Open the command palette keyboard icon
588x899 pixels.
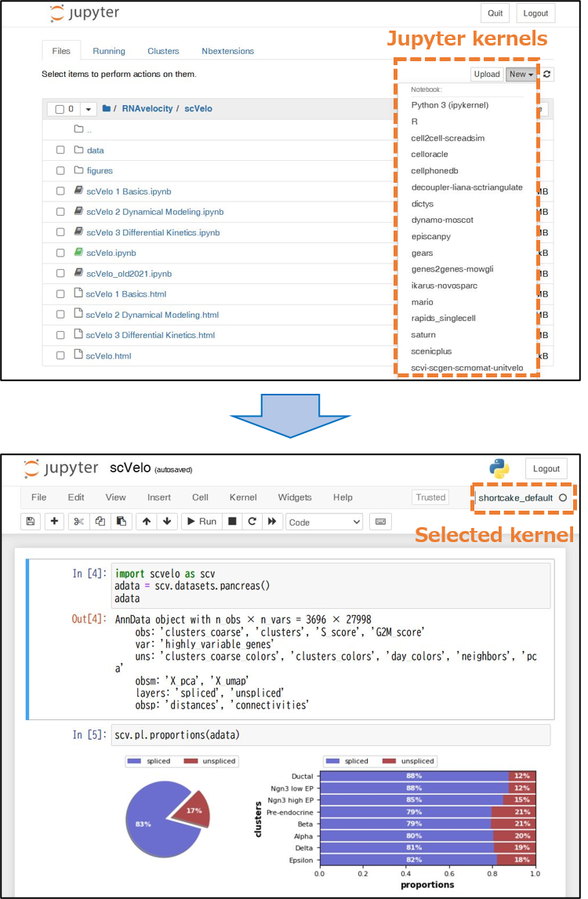tap(380, 521)
